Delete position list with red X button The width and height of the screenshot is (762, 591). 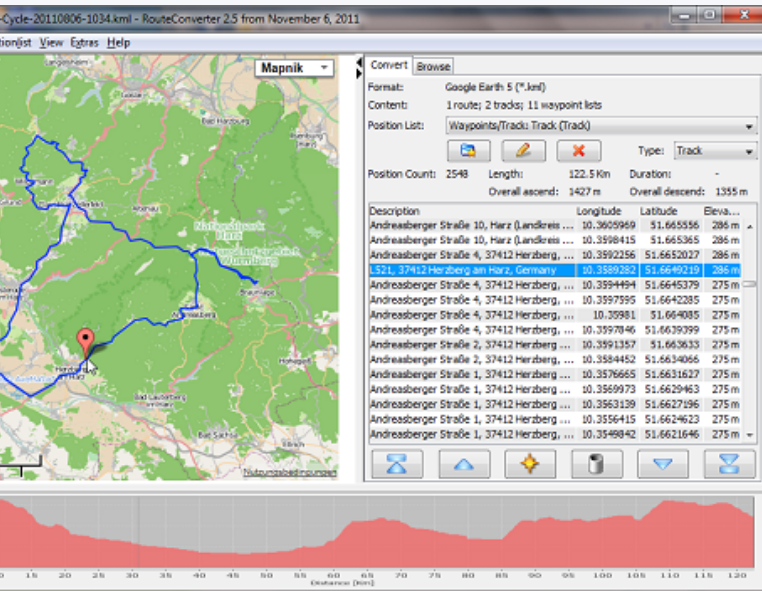577,151
